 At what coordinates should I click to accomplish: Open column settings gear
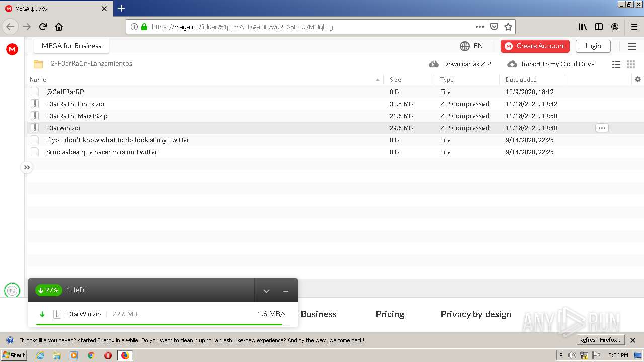pyautogui.click(x=638, y=79)
